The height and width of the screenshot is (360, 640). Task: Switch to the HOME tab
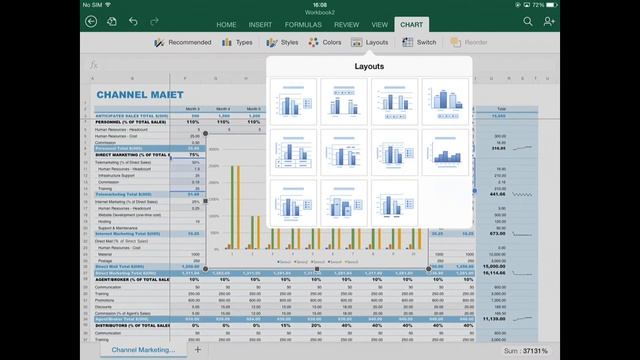(x=226, y=25)
